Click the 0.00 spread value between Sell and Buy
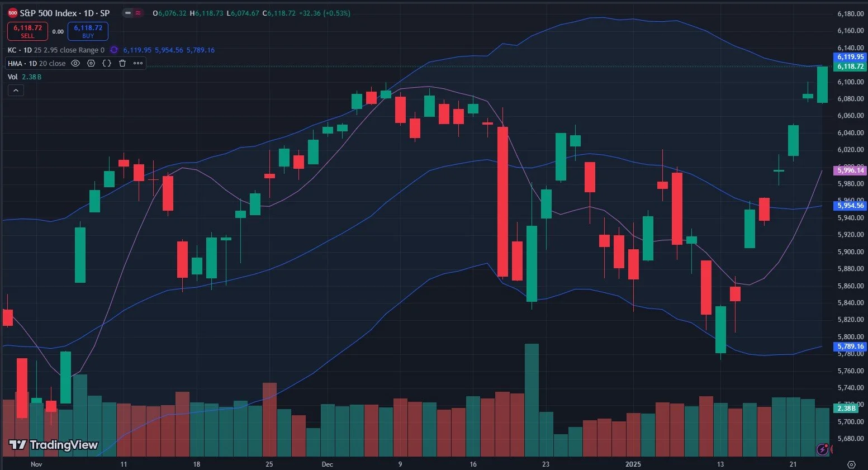The image size is (868, 470). (58, 32)
